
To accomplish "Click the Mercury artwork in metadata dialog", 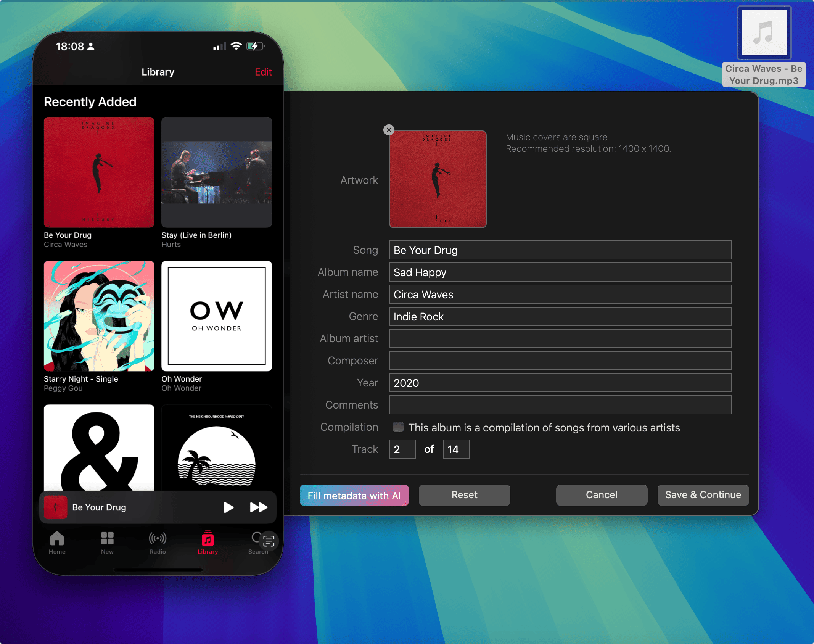I will [438, 179].
